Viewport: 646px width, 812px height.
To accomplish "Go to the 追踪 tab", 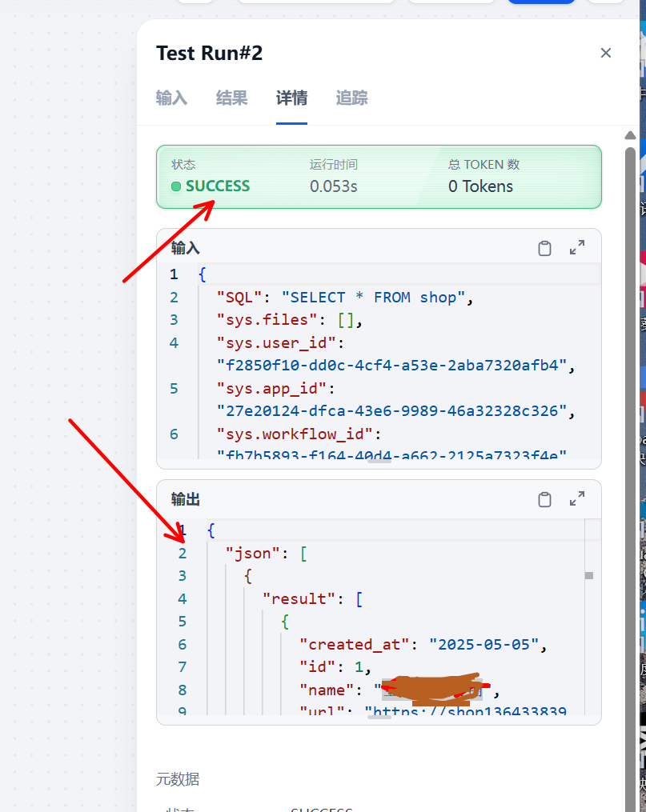I will [x=351, y=98].
